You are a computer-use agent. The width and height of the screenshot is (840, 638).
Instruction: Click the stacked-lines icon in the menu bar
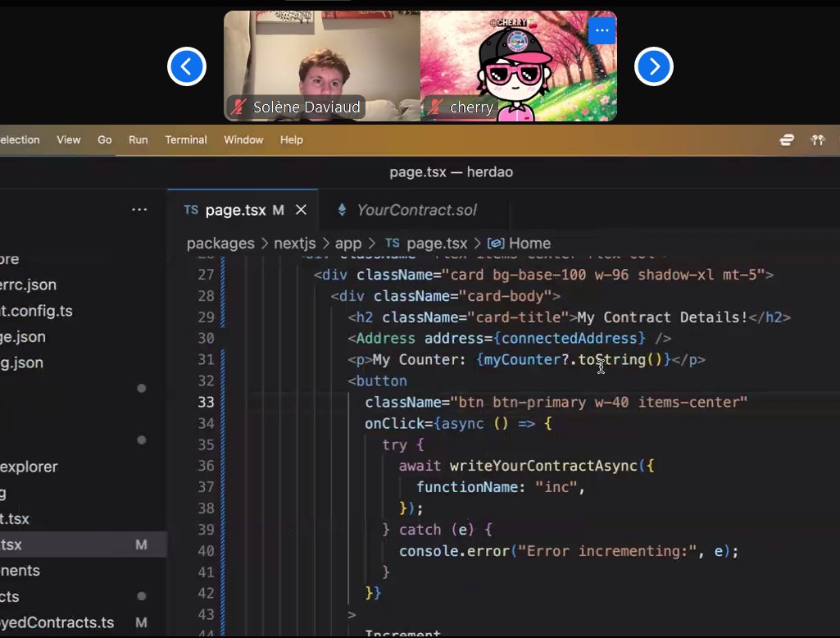[x=787, y=140]
